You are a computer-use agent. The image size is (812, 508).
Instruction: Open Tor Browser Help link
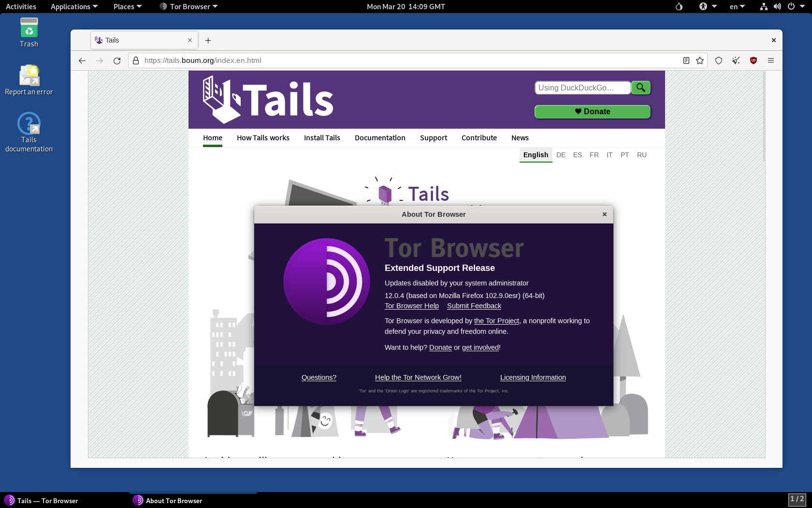tap(412, 306)
